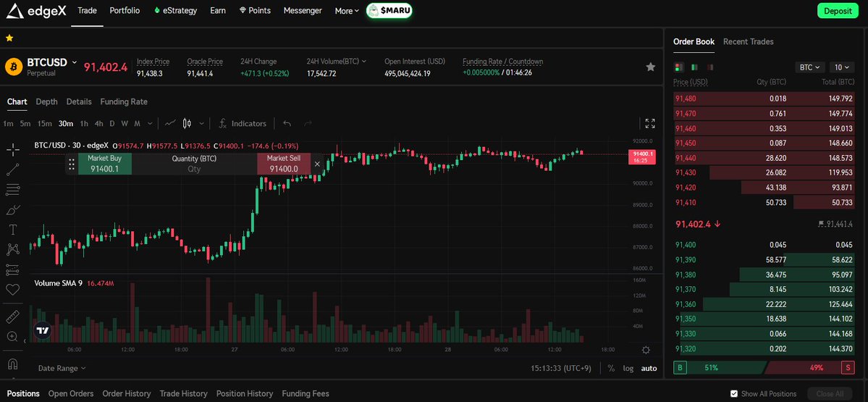Click Market Sell at 91400.0
This screenshot has height=402, width=868.
pos(284,164)
